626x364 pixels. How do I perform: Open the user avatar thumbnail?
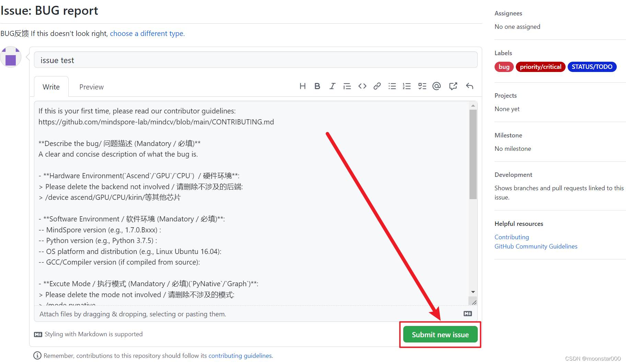[11, 57]
